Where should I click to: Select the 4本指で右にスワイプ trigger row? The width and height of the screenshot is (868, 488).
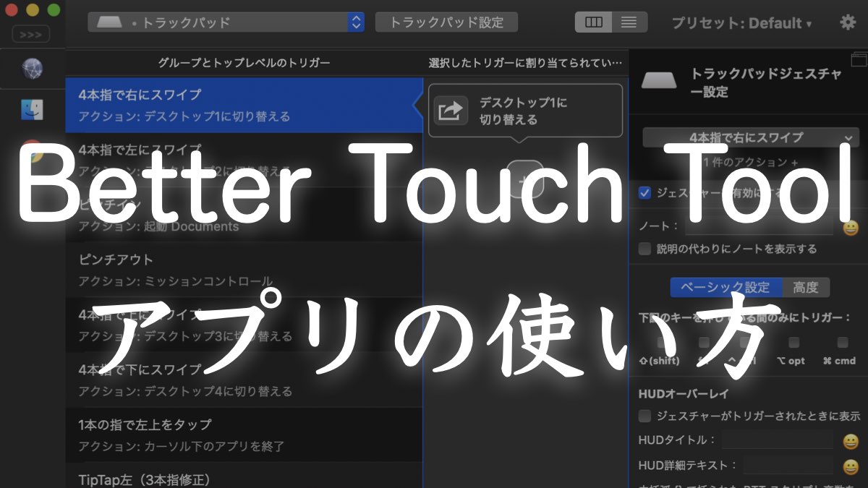point(244,105)
